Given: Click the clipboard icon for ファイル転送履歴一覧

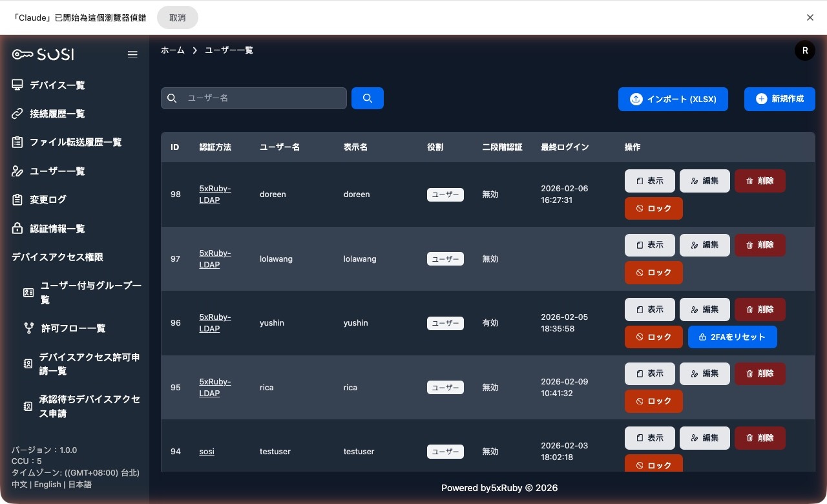Looking at the screenshot, I should pos(17,142).
